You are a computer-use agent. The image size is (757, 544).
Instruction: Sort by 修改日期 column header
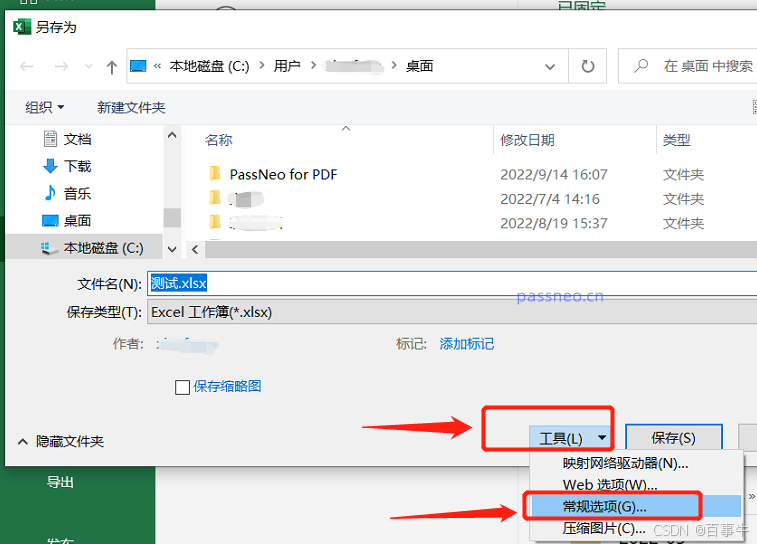tap(527, 140)
